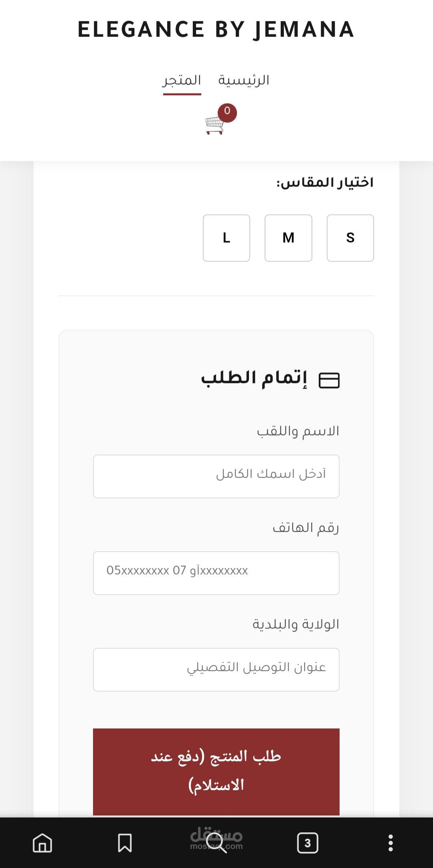Select size M
The height and width of the screenshot is (868, 433).
tap(288, 238)
